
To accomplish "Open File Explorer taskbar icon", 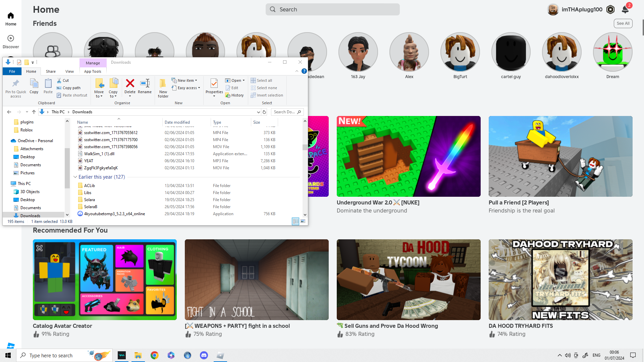I will [138, 355].
